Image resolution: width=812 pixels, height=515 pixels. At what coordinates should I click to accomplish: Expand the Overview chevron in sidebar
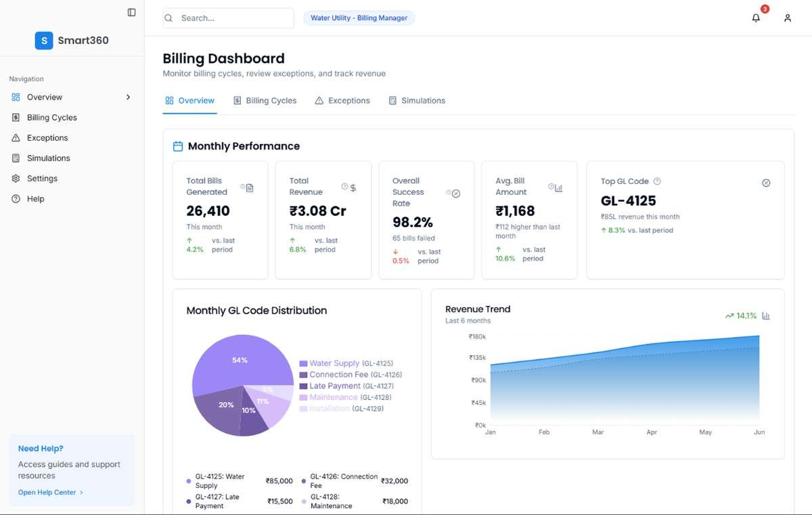point(129,97)
